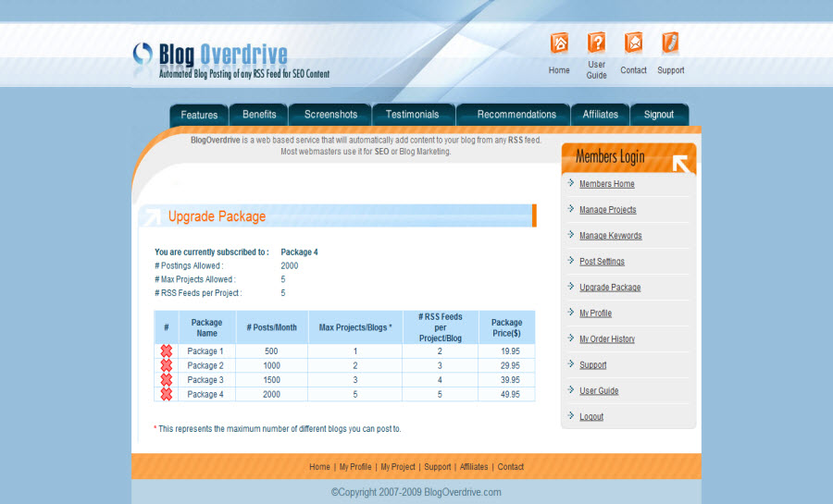View My Order History link
The height and width of the screenshot is (504, 833).
tap(607, 339)
